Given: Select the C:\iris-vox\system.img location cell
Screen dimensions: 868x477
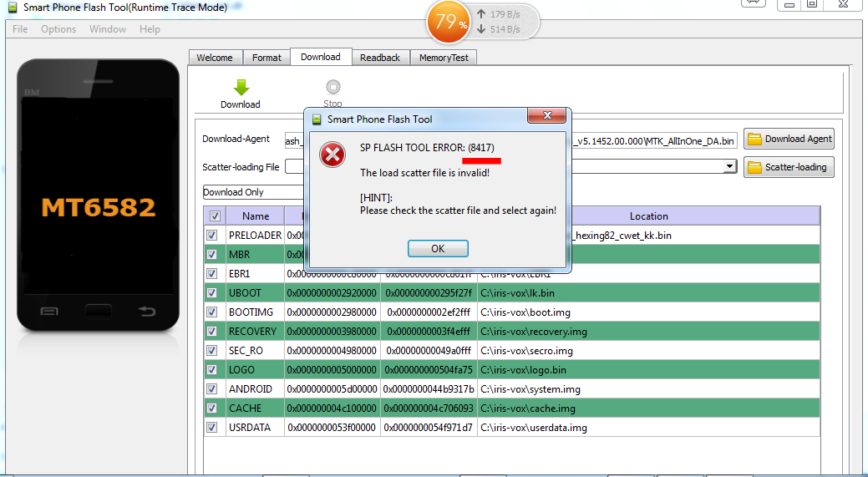Looking at the screenshot, I should (649, 389).
